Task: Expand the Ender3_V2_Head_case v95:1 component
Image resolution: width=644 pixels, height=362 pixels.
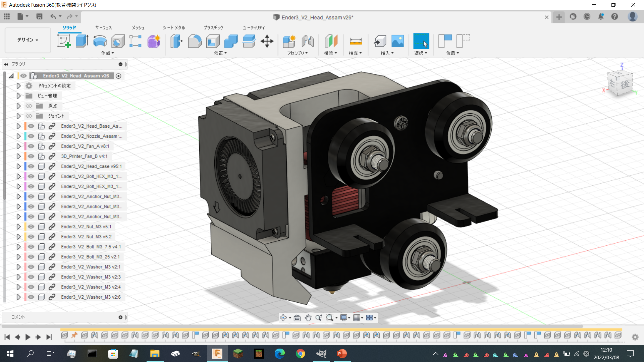Action: coord(18,166)
